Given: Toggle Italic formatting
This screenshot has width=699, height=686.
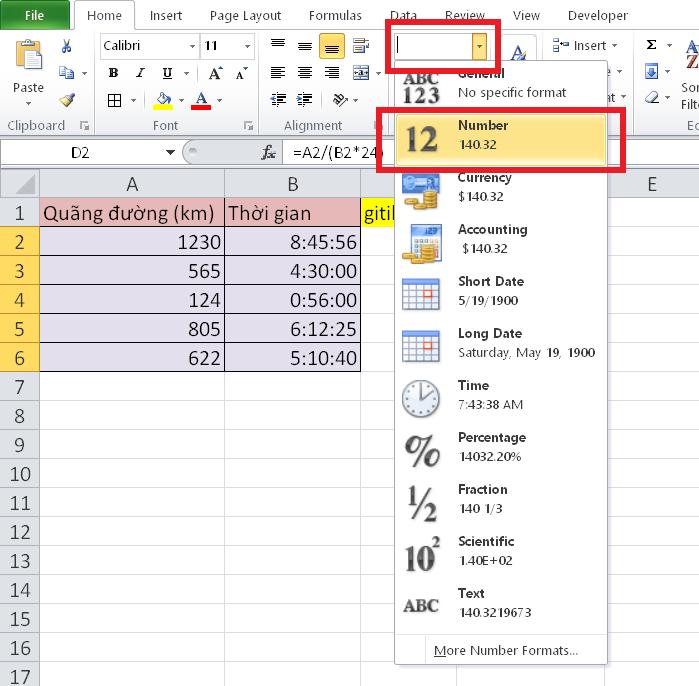Looking at the screenshot, I should point(138,73).
